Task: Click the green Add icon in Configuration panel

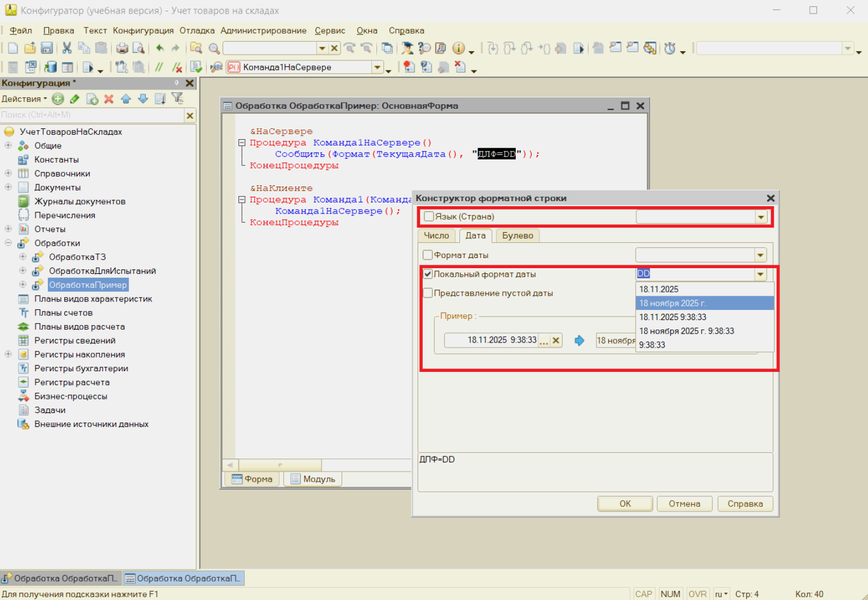Action: pos(58,99)
